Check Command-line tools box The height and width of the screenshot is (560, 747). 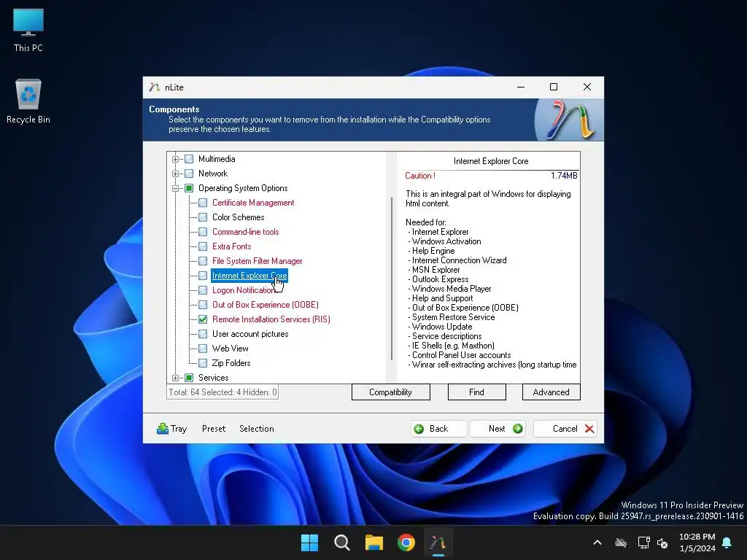[x=203, y=232]
